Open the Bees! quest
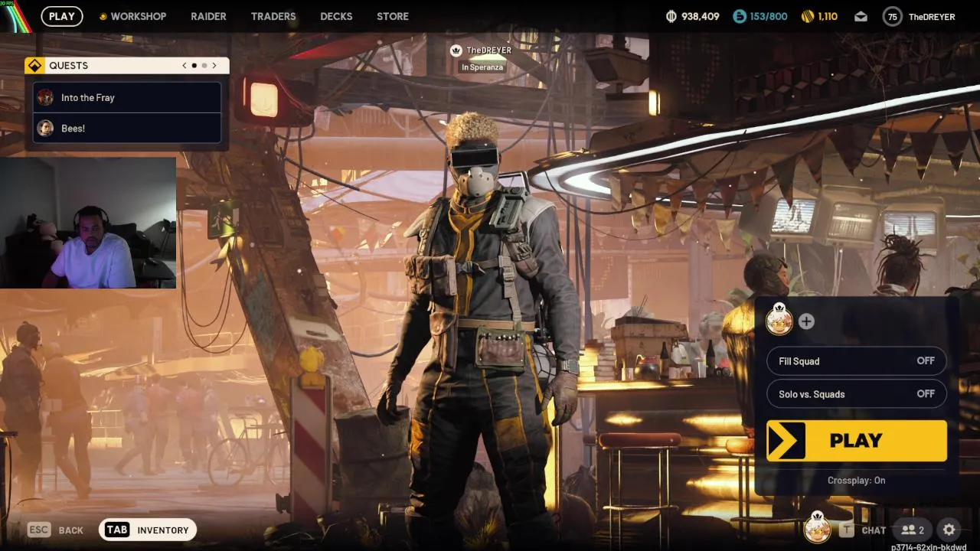980x551 pixels. coord(127,128)
